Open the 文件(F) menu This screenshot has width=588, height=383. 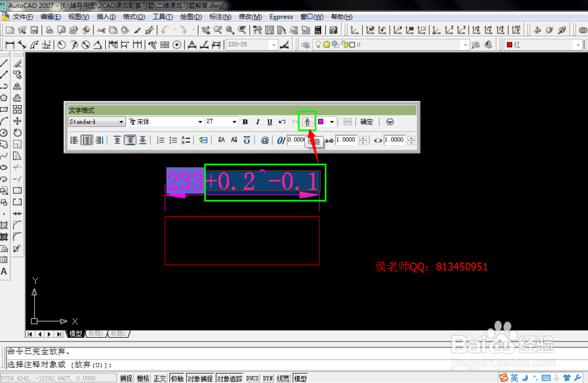(x=23, y=17)
